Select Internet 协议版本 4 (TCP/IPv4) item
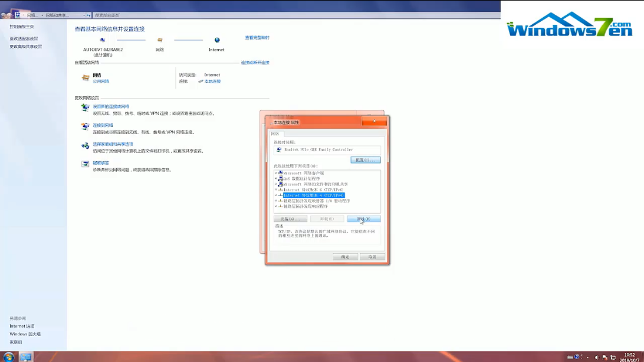The image size is (644, 362). click(x=314, y=195)
